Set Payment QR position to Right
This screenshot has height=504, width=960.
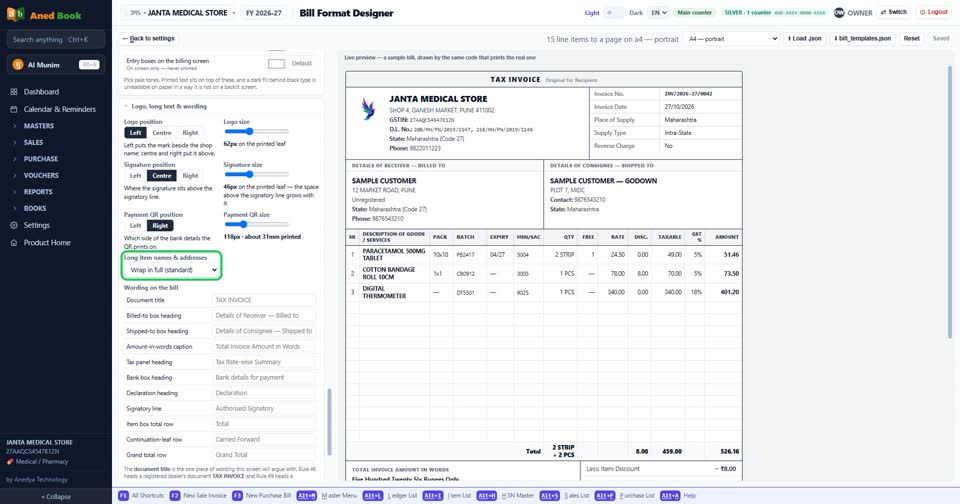coord(160,226)
